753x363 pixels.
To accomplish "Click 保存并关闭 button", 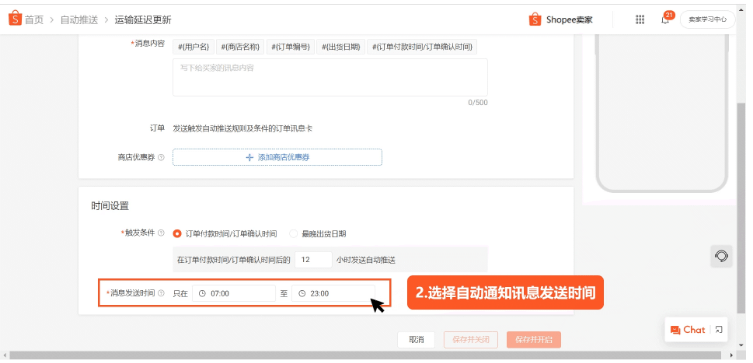I will [x=471, y=339].
